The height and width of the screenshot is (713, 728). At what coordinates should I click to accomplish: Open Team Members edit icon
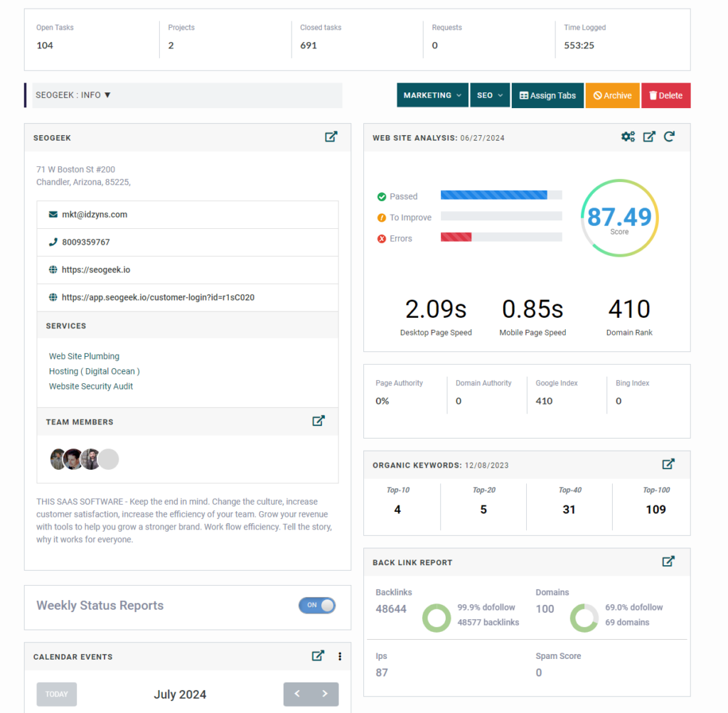[318, 421]
